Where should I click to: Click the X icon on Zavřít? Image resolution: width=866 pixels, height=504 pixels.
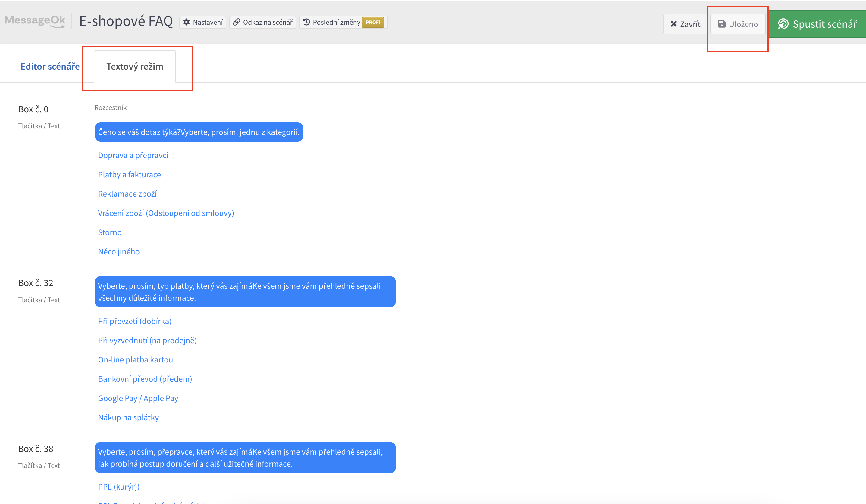point(673,24)
